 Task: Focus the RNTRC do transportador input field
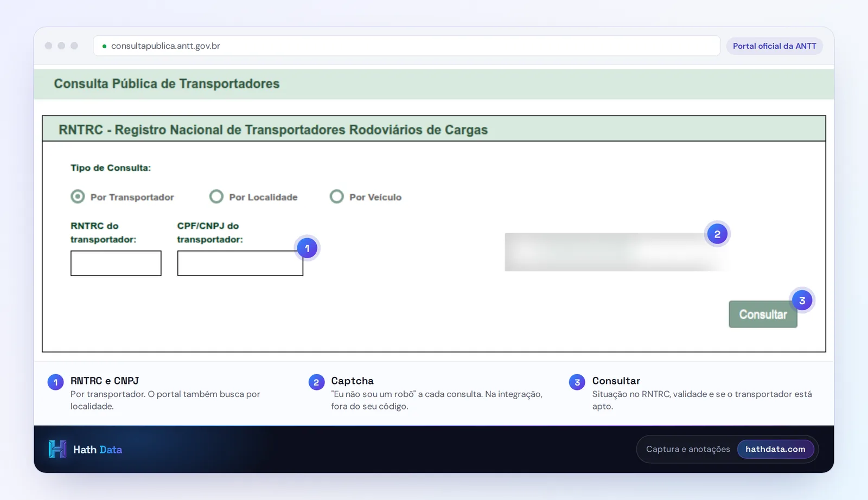pos(116,263)
